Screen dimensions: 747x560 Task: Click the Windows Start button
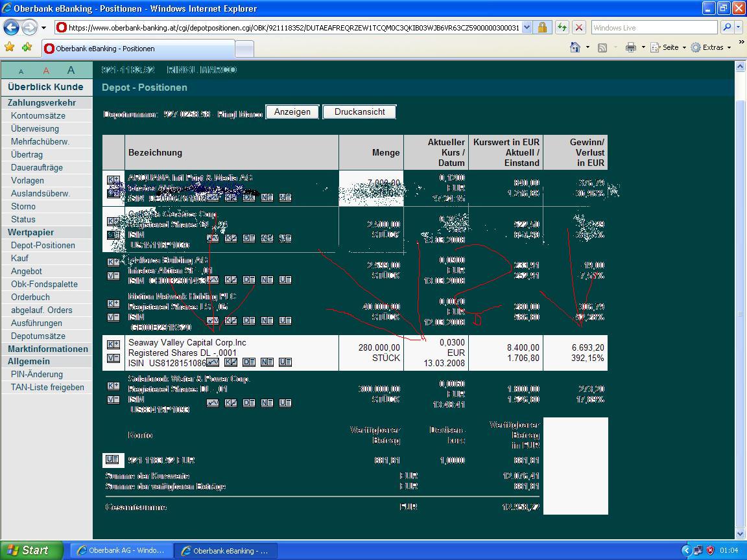coord(31,550)
